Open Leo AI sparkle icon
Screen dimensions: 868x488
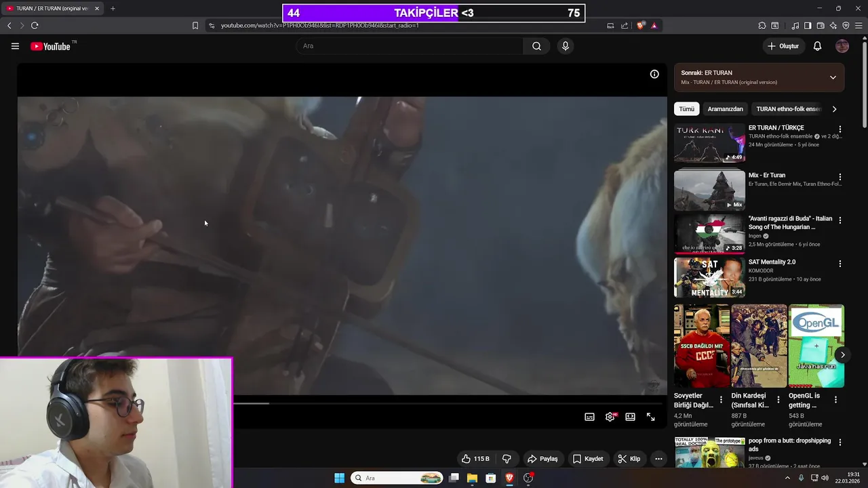833,26
